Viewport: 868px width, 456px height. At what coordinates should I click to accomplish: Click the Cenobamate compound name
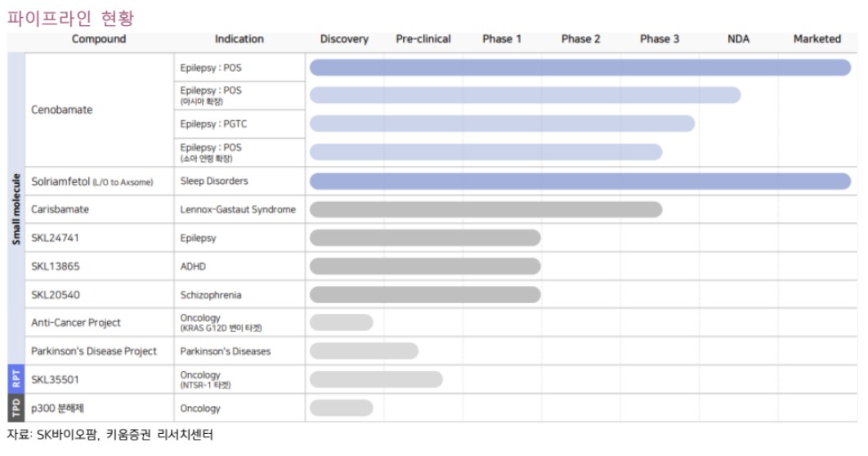point(62,110)
